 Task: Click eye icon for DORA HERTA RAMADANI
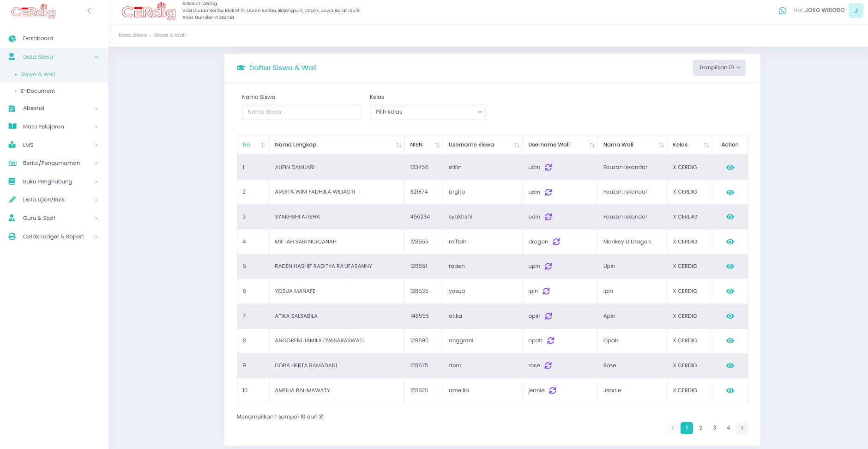coord(730,365)
